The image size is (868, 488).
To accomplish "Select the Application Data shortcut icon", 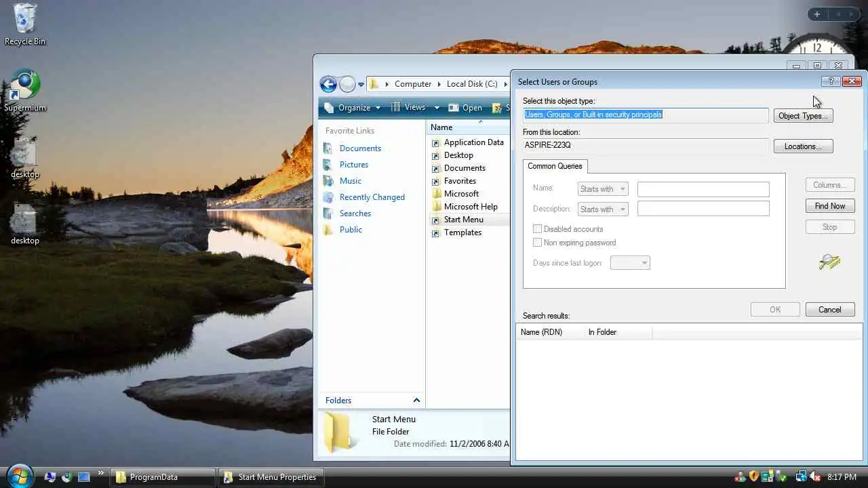I will (x=436, y=143).
